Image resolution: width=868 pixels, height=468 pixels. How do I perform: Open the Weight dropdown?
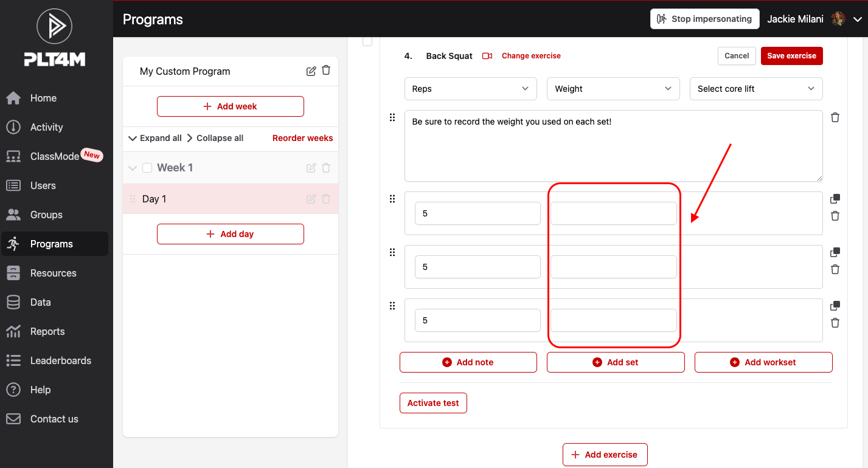tap(613, 89)
